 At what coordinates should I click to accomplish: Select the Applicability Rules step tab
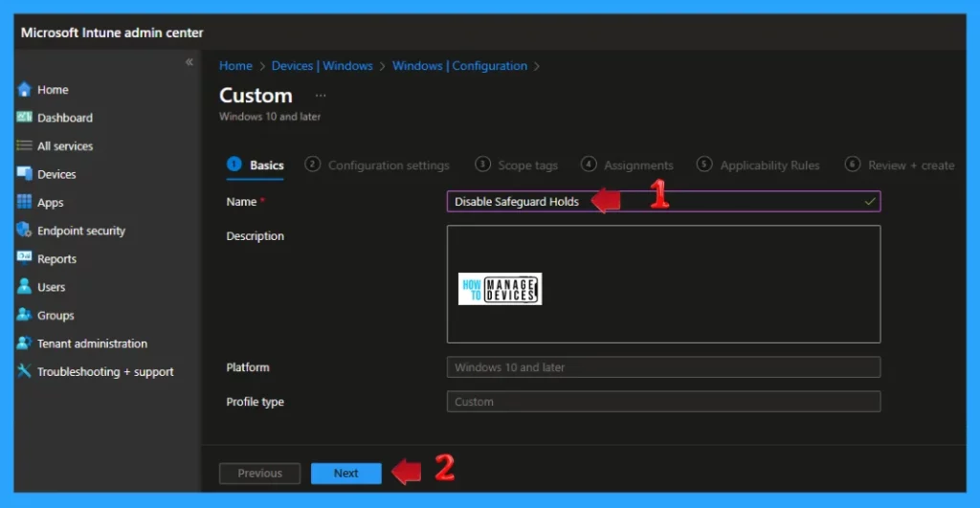(758, 165)
